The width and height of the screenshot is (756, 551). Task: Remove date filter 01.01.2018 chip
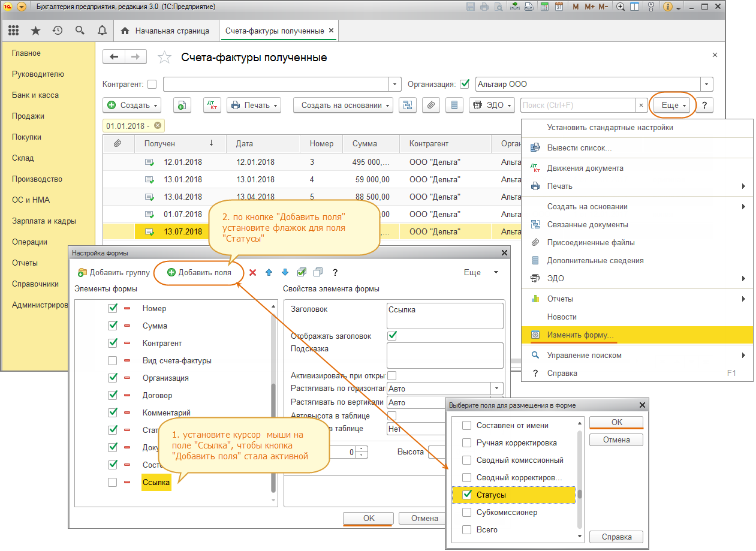(x=157, y=125)
